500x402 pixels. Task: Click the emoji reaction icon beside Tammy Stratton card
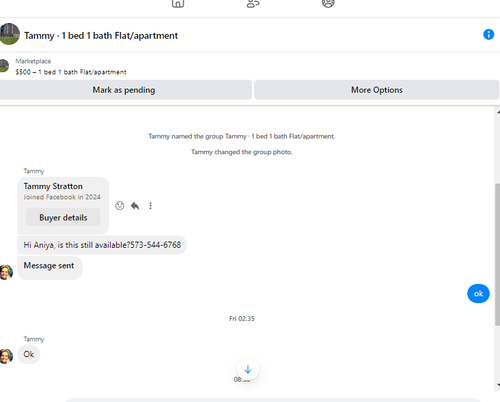point(120,206)
